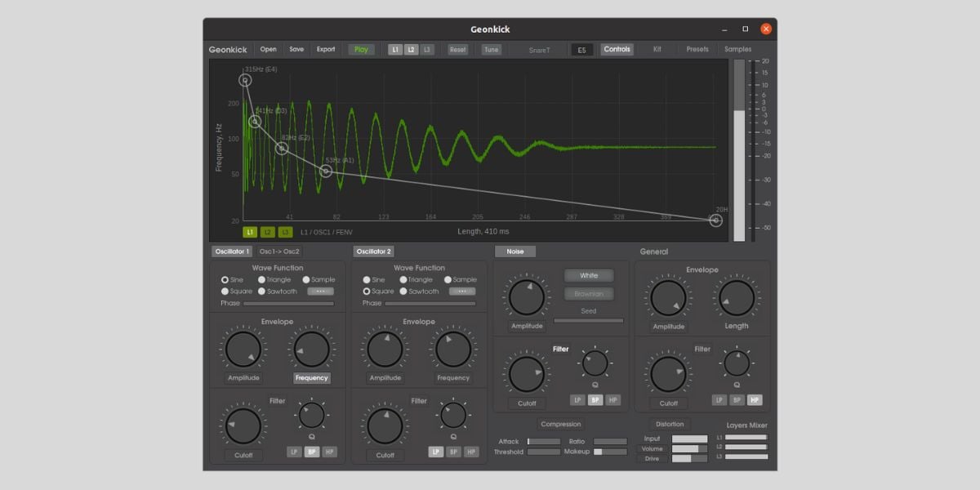Play the kick sound
Viewport: 980px width, 490px height.
click(x=362, y=50)
